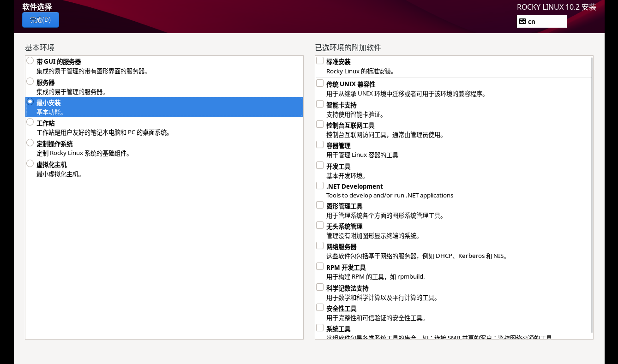
Task: Click the text Tools to develop and/or run .NET applications
Action: [x=390, y=196]
